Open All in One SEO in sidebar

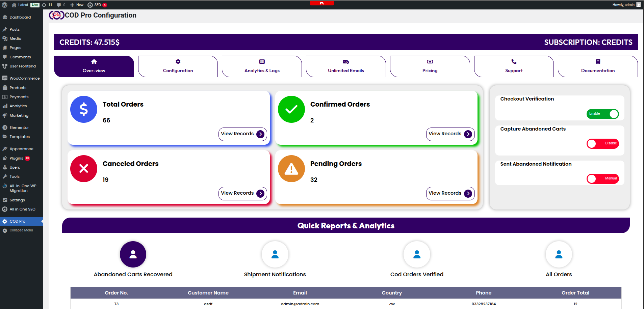tap(22, 209)
